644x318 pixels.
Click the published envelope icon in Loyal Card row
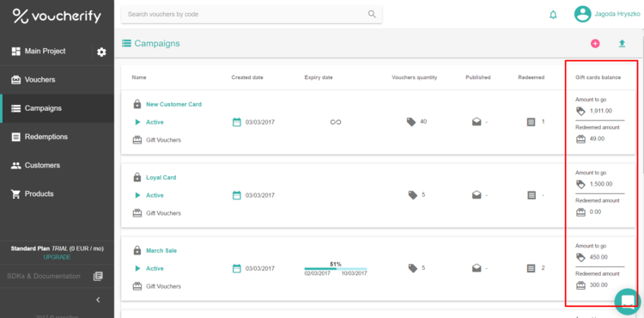pyautogui.click(x=477, y=195)
